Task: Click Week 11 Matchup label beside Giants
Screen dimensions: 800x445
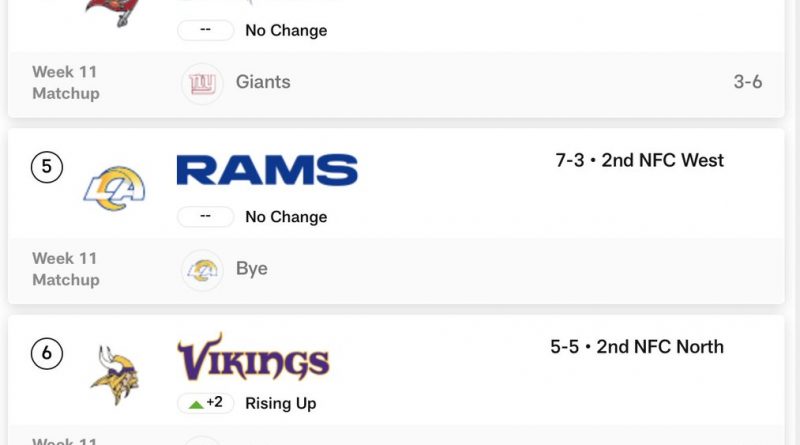Action: (x=66, y=83)
